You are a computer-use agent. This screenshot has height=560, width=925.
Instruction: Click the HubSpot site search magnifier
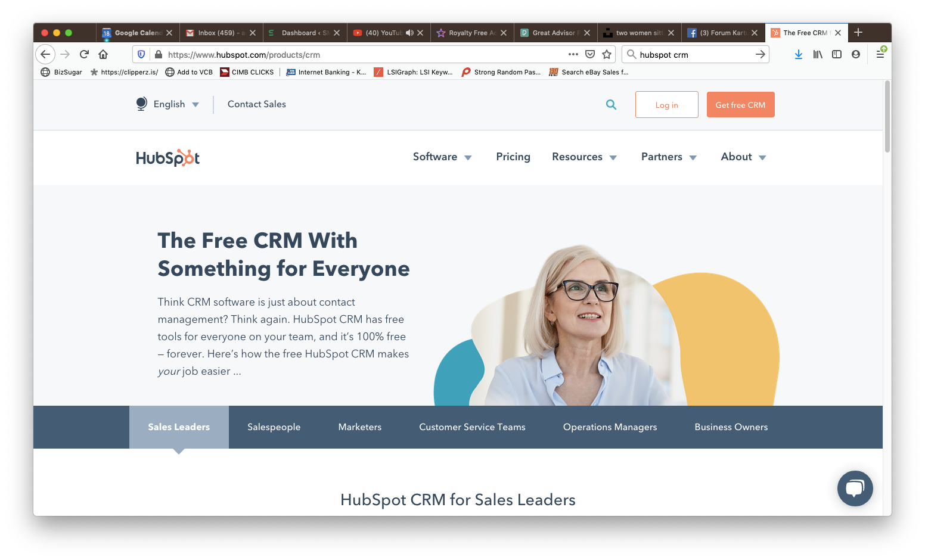point(611,104)
